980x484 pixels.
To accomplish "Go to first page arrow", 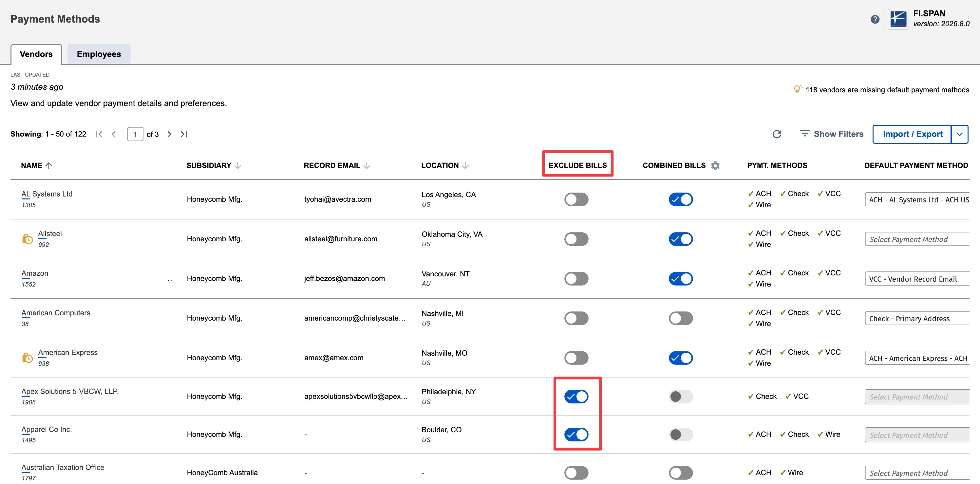I will (99, 134).
